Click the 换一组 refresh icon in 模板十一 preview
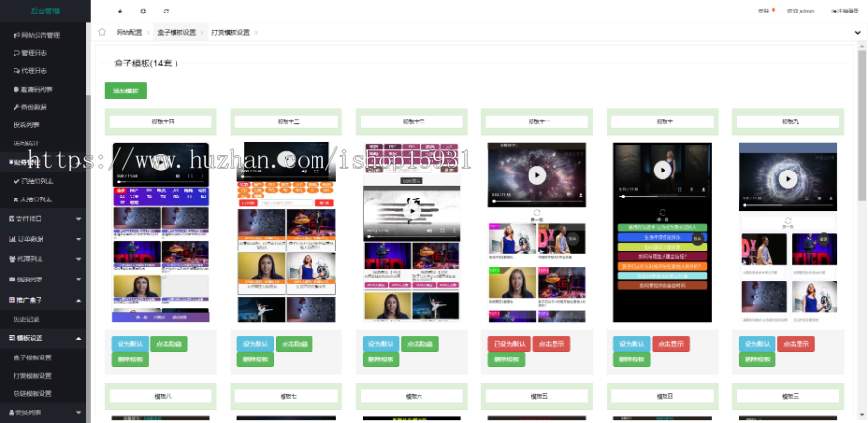 (x=536, y=212)
